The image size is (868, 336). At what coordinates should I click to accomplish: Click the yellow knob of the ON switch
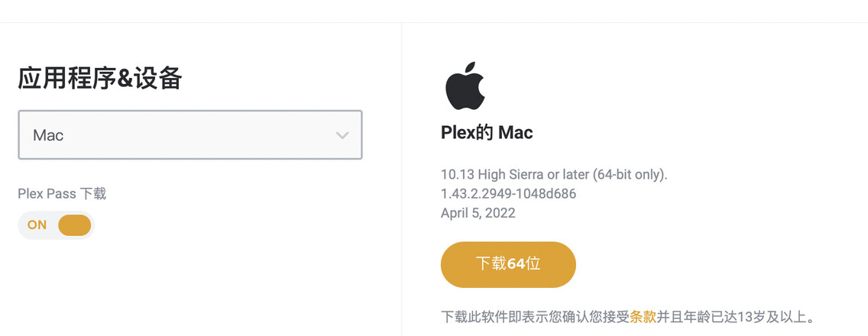pos(75,225)
